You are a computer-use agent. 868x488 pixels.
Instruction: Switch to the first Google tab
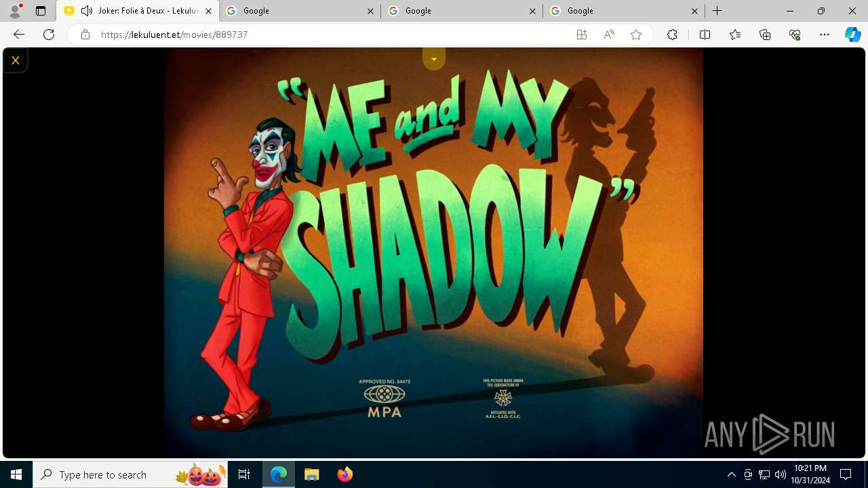click(x=300, y=11)
